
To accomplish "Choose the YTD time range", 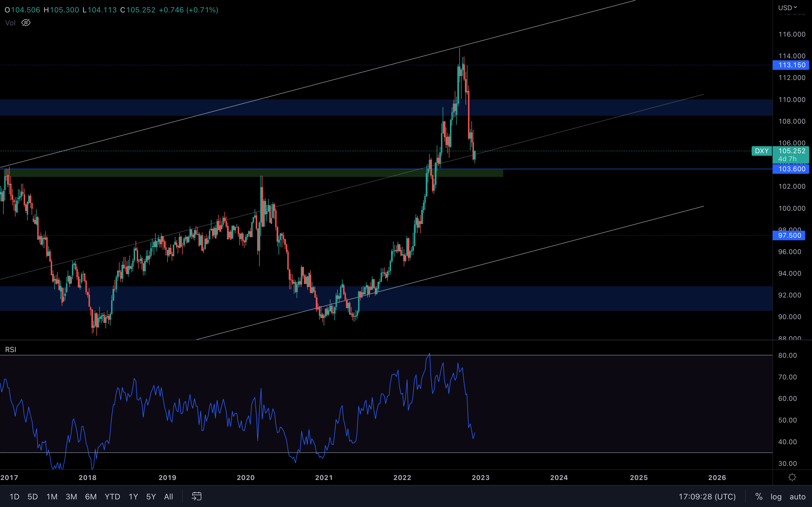I will click(x=112, y=497).
